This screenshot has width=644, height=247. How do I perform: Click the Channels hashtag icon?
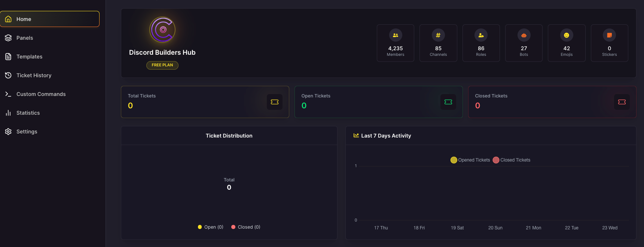click(438, 35)
